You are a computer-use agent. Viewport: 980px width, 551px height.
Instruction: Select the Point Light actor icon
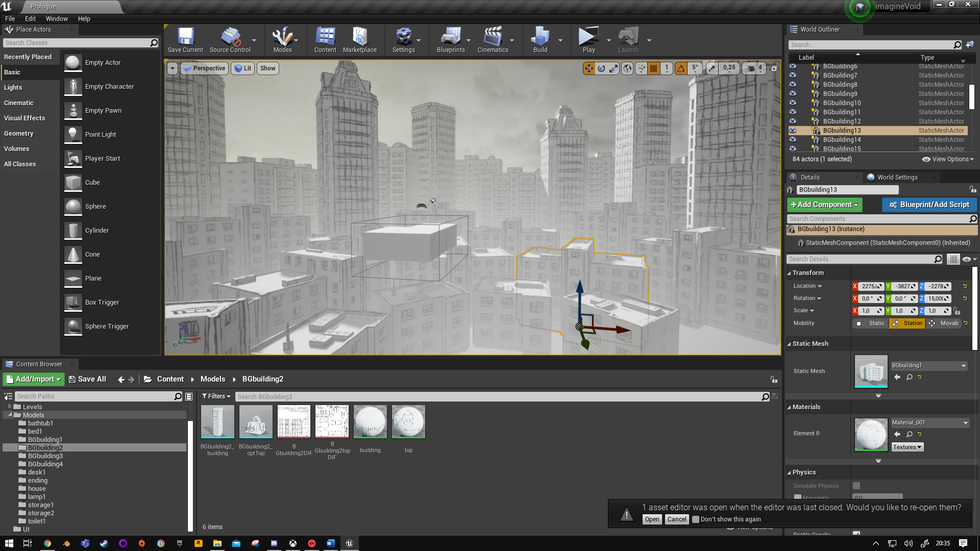pos(73,135)
